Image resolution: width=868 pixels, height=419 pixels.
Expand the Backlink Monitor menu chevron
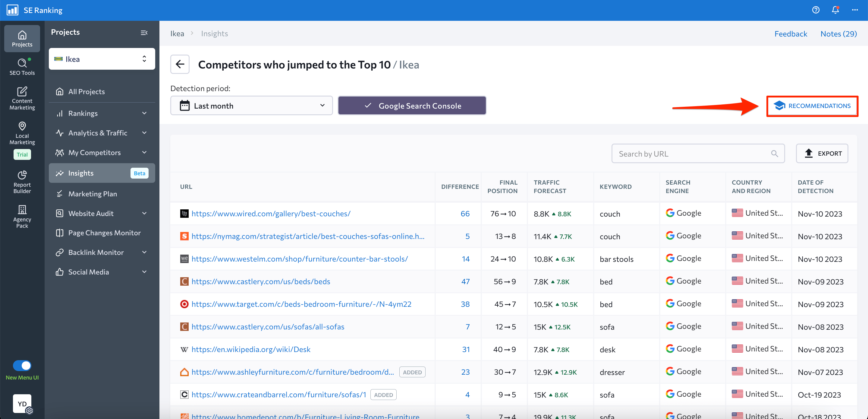144,252
